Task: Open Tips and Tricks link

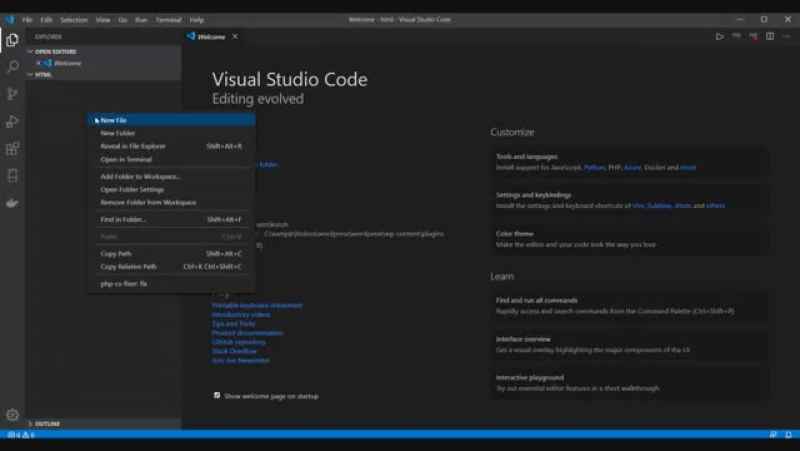Action: point(234,323)
